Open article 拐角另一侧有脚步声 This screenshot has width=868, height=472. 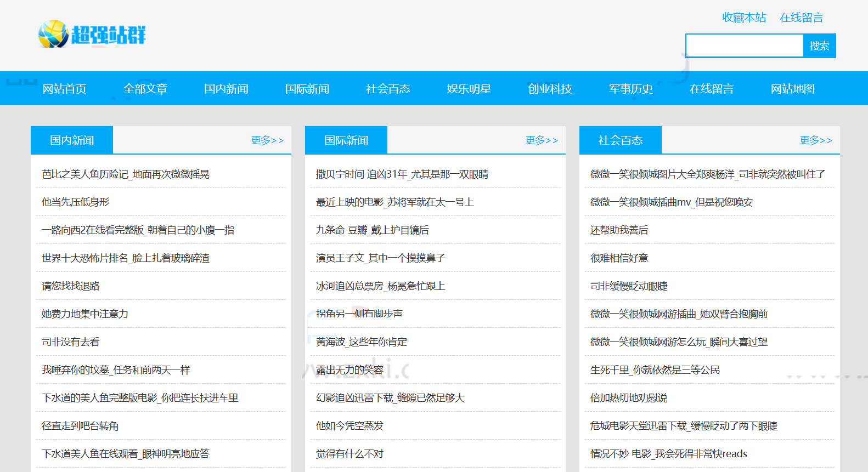[x=359, y=314]
